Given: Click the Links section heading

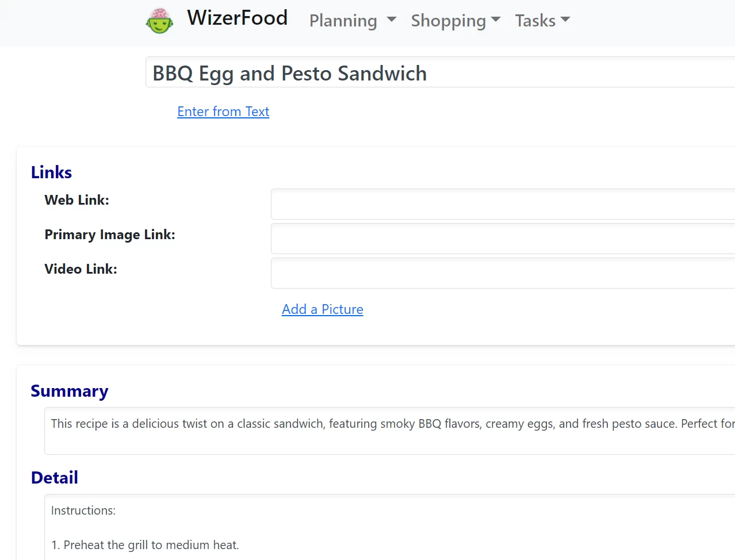Looking at the screenshot, I should (x=52, y=172).
